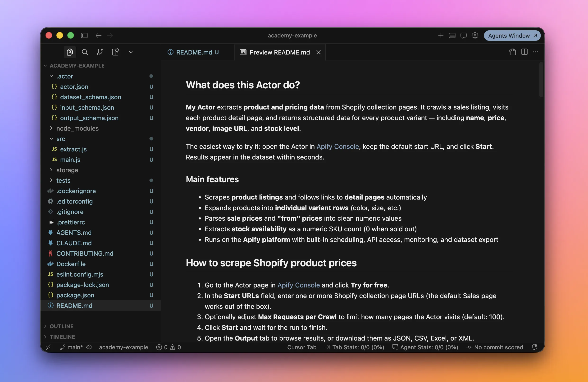Open input_schema.json file
588x382 pixels.
pos(101,108)
